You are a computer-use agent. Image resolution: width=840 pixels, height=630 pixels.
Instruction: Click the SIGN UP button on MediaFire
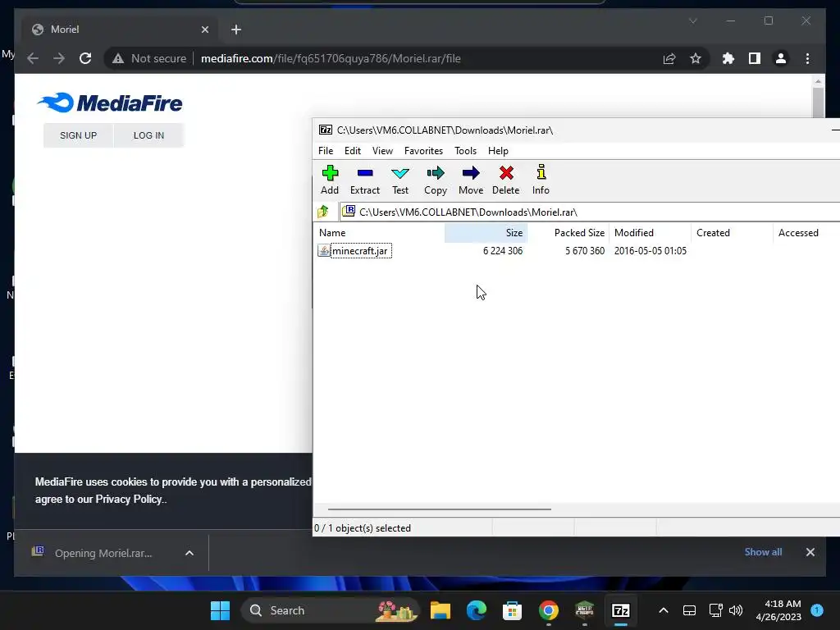pyautogui.click(x=78, y=135)
